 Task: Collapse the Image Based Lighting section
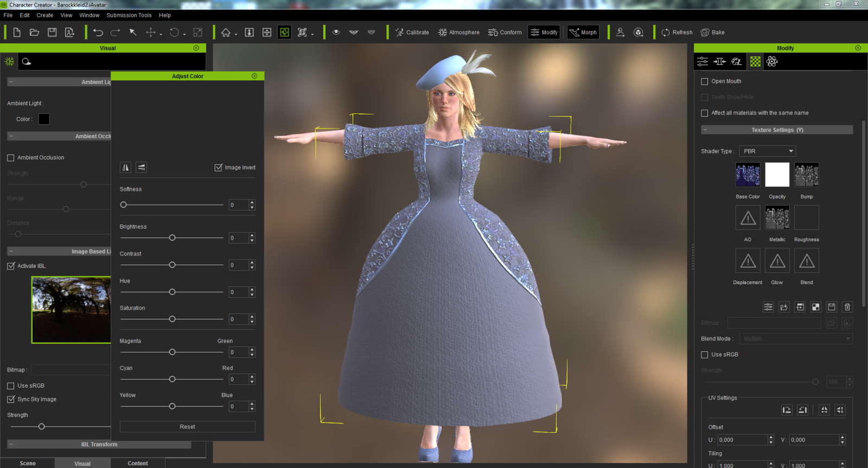(11, 252)
